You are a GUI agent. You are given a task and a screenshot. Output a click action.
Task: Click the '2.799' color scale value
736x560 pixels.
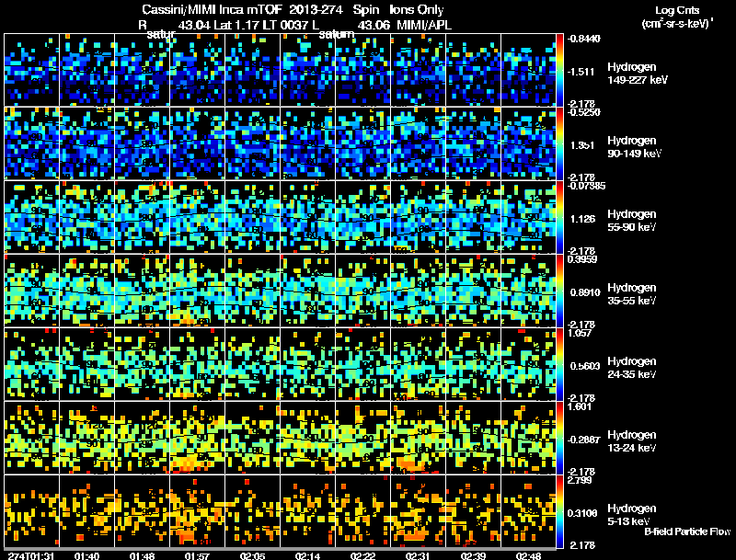(580, 480)
